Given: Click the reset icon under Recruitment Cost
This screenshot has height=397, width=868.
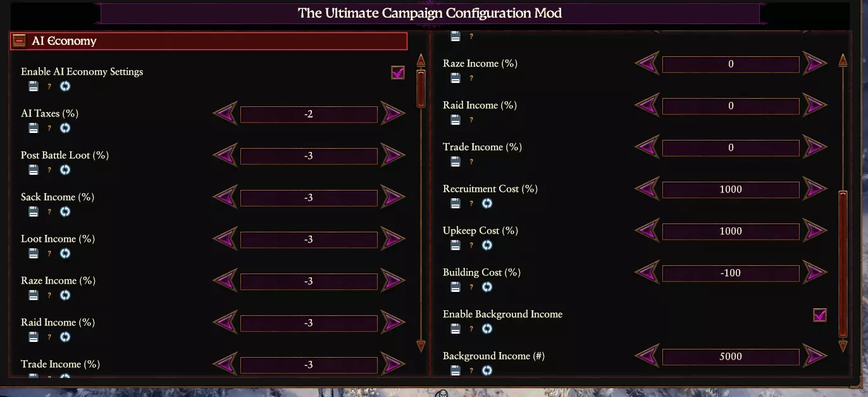Looking at the screenshot, I should point(487,203).
